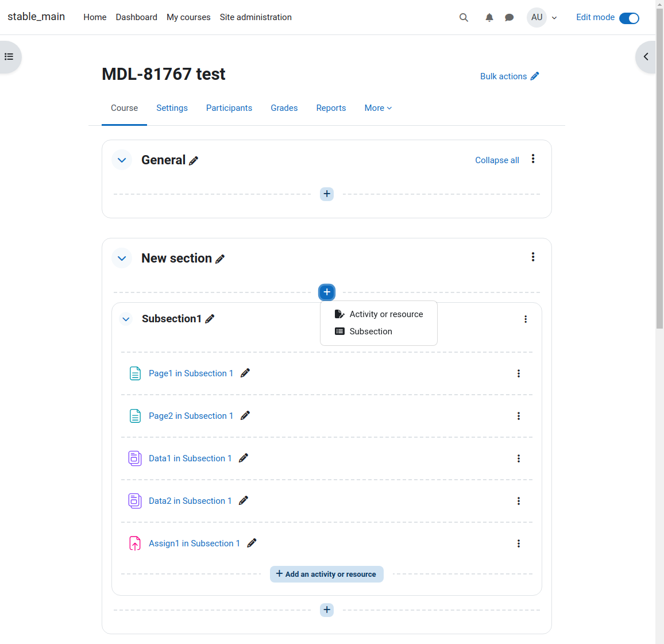Click the Page1 page activity icon
The image size is (664, 644).
pos(135,373)
